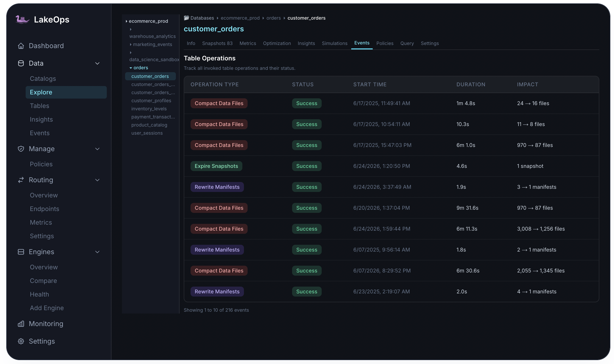Select user_sessions in the table tree
Screen dimensions: 614x364
point(147,133)
